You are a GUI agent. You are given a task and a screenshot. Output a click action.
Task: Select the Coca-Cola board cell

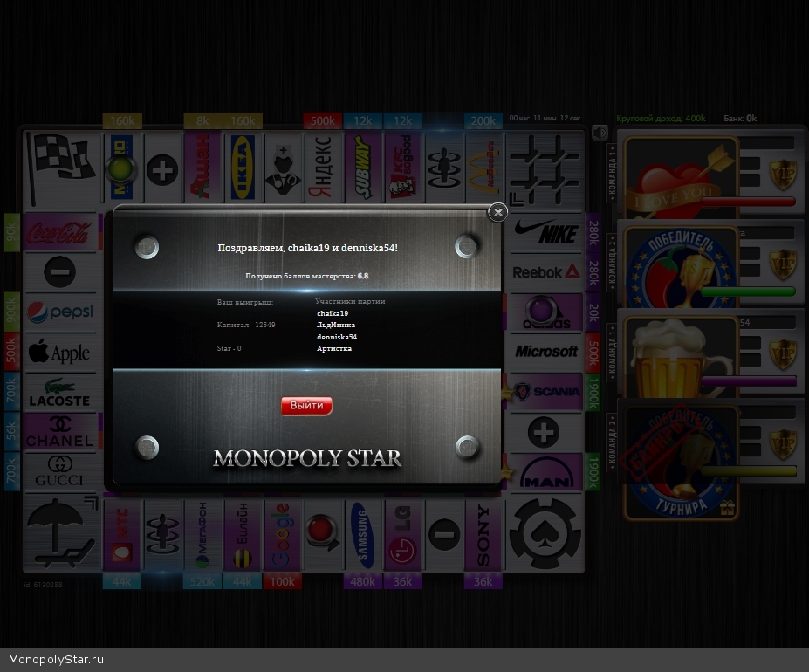click(60, 233)
